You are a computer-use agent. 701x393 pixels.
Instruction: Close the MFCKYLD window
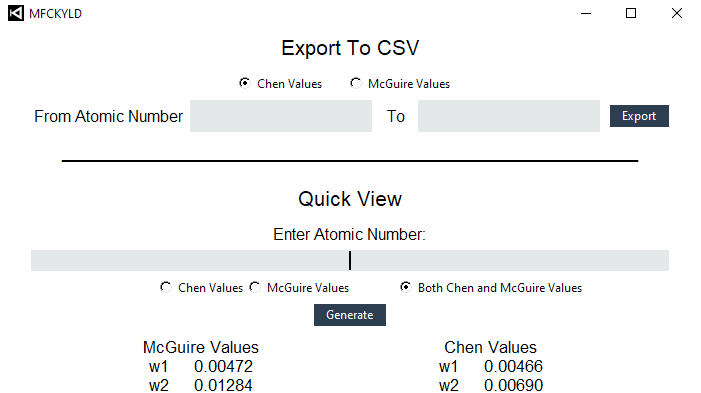[x=677, y=13]
